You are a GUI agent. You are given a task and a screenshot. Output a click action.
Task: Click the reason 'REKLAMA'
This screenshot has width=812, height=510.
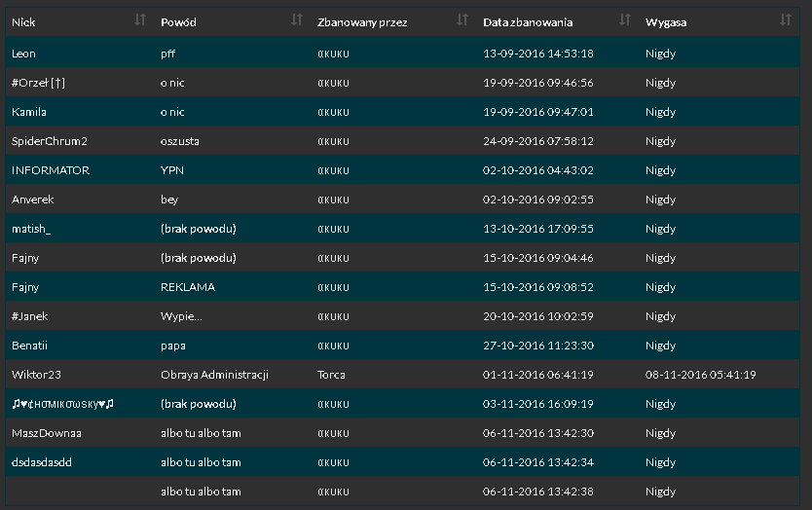click(x=188, y=287)
